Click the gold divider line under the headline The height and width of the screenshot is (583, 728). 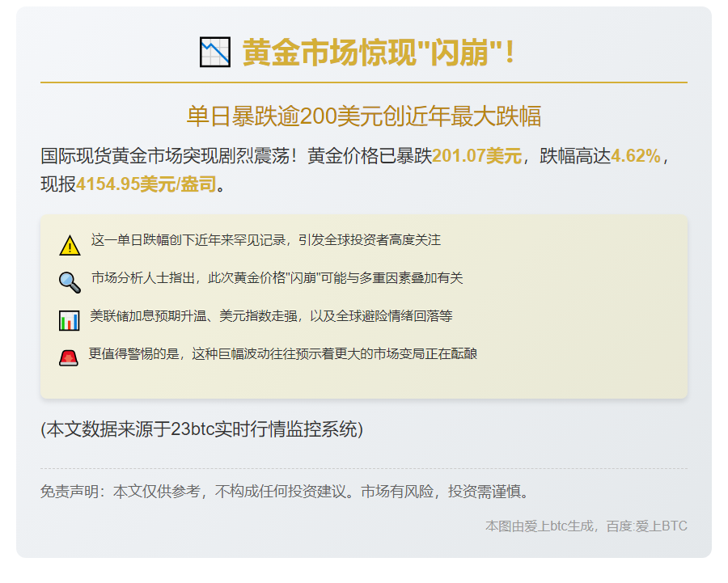pos(363,82)
